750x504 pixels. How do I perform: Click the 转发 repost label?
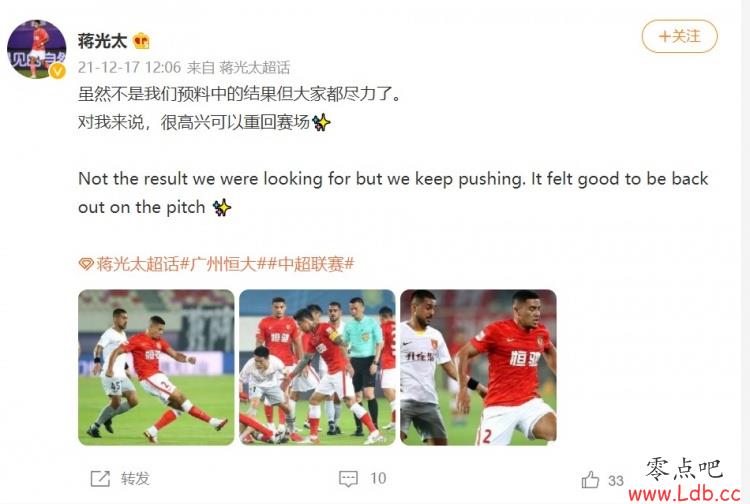(135, 478)
